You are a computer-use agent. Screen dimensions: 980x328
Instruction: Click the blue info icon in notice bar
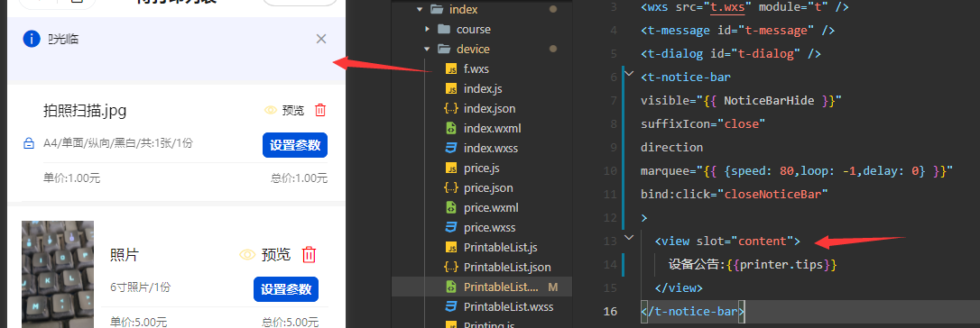click(32, 39)
